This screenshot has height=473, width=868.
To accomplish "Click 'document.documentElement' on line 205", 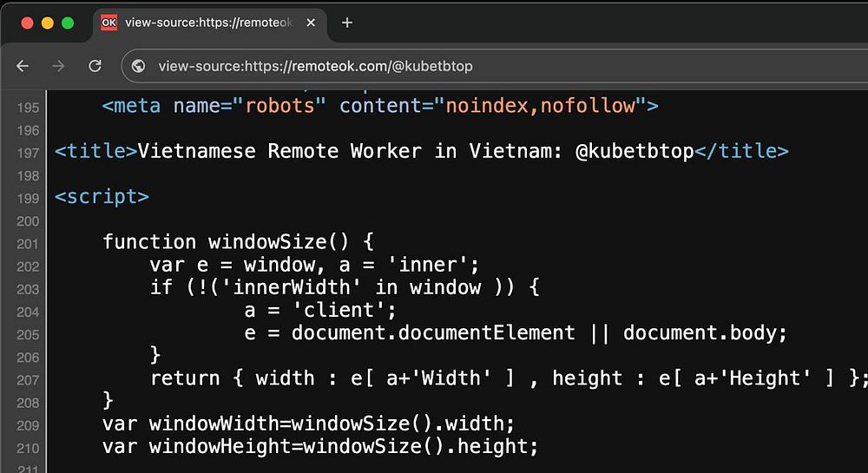I will pos(433,332).
